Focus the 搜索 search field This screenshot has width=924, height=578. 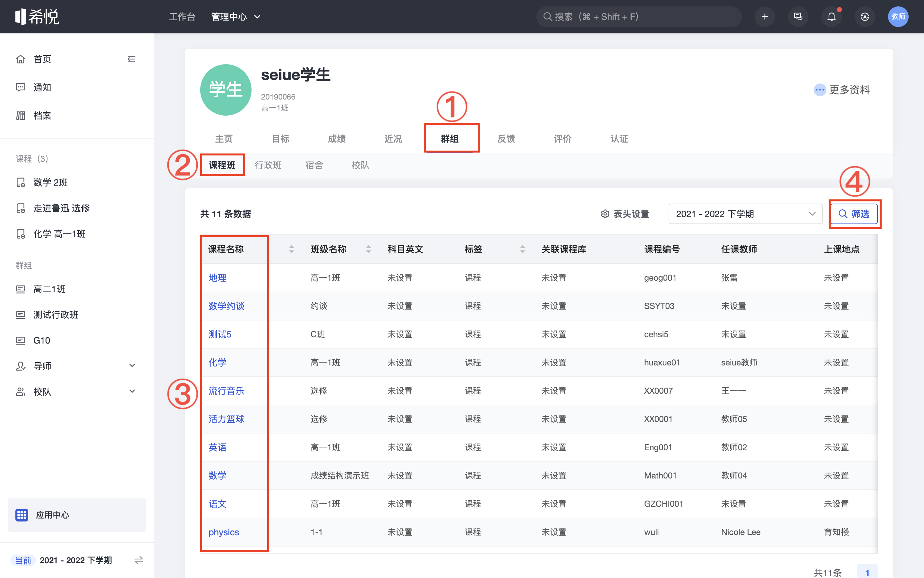(x=639, y=17)
